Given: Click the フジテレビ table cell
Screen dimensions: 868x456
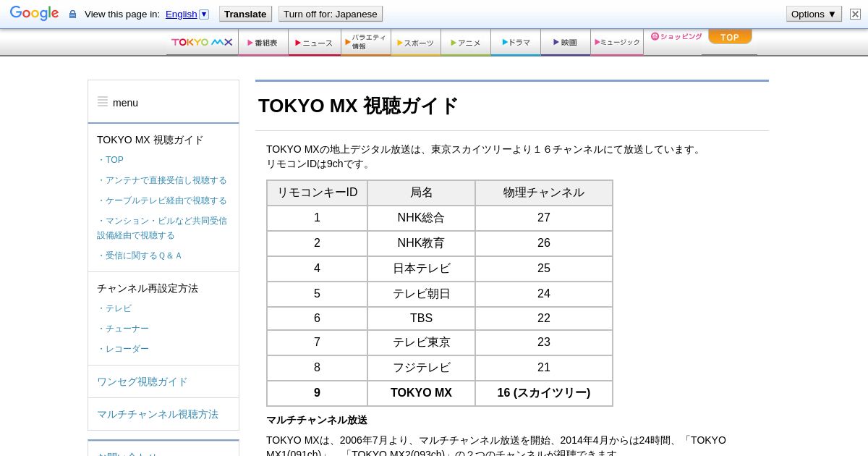Looking at the screenshot, I should [421, 368].
